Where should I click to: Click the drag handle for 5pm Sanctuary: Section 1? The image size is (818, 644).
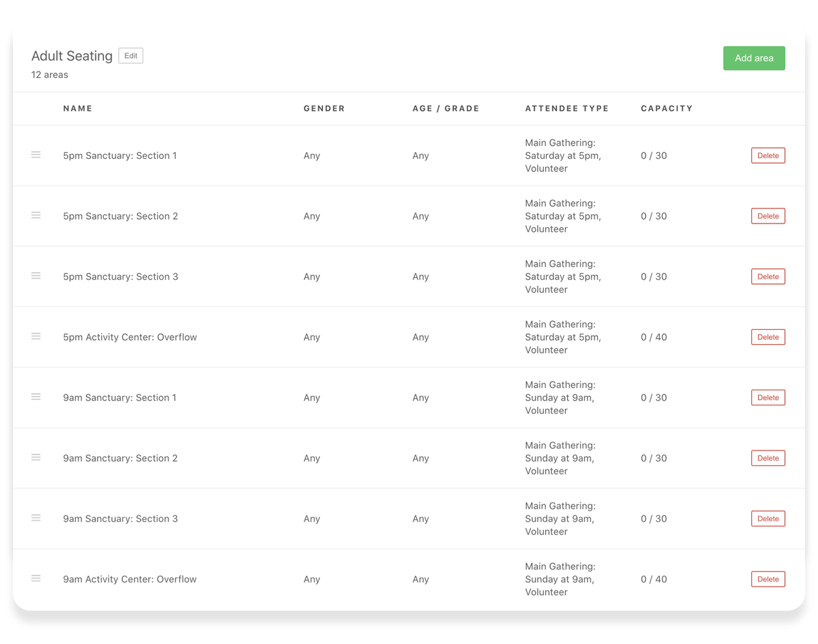coord(36,155)
